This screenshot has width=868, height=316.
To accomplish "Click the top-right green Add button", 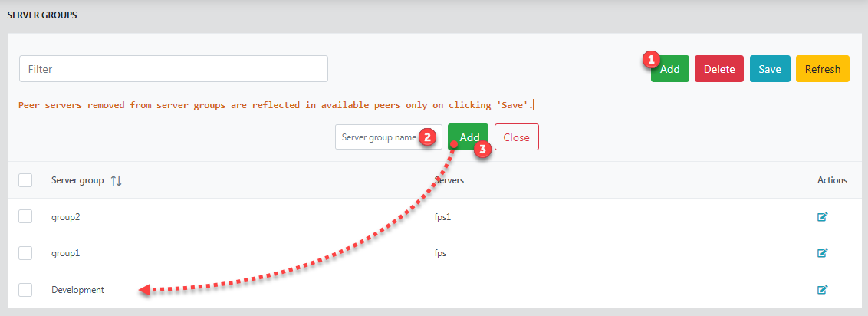I will 670,69.
